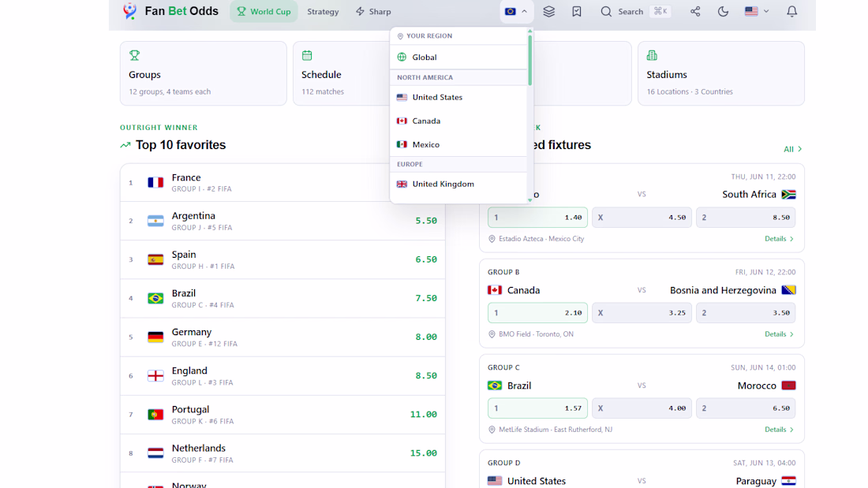Open the Stadiums card
This screenshot has height=488, width=868.
pos(720,73)
